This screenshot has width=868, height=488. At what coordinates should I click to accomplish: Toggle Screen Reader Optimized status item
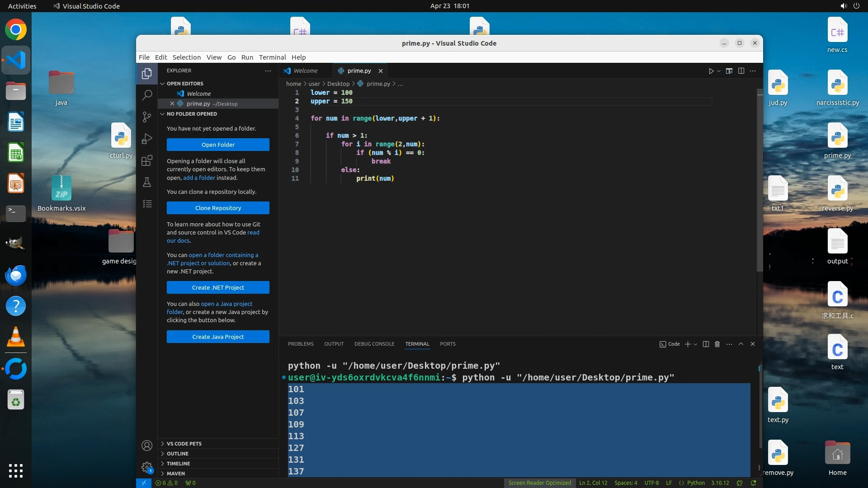pos(539,483)
